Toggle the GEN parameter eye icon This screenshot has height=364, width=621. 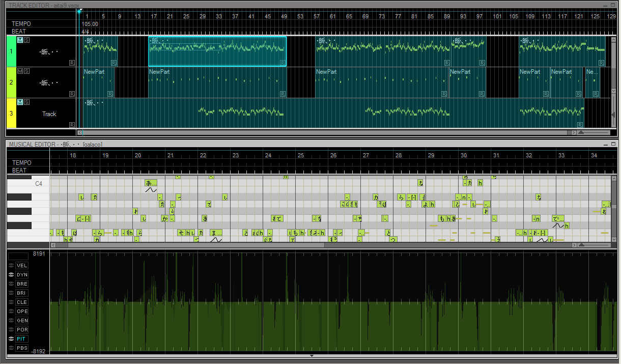point(11,320)
